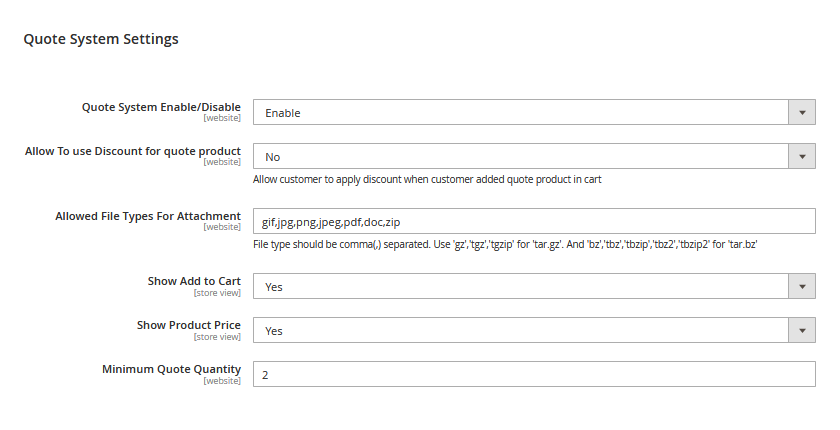Screen dimensions: 840x430
Task: Click the [store view] scope under Show Product Price
Action: 217,337
